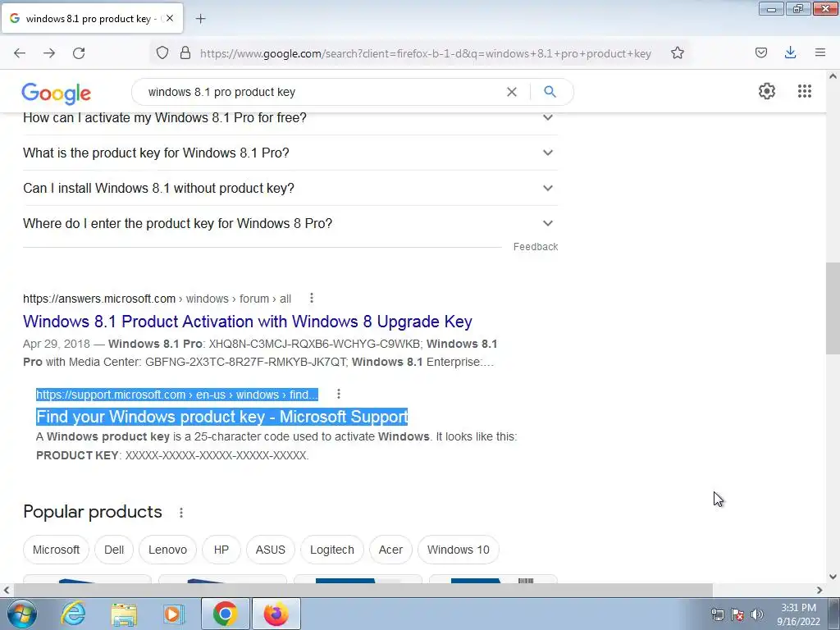Click the support.microsoft.com breadcrumb URL
The image size is (840, 630).
[177, 395]
